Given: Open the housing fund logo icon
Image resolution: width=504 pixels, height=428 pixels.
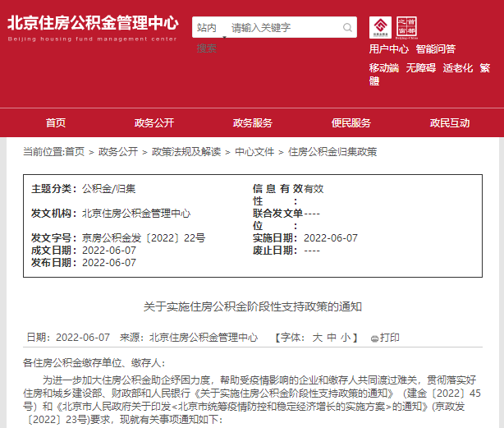Looking at the screenshot, I should 380,28.
